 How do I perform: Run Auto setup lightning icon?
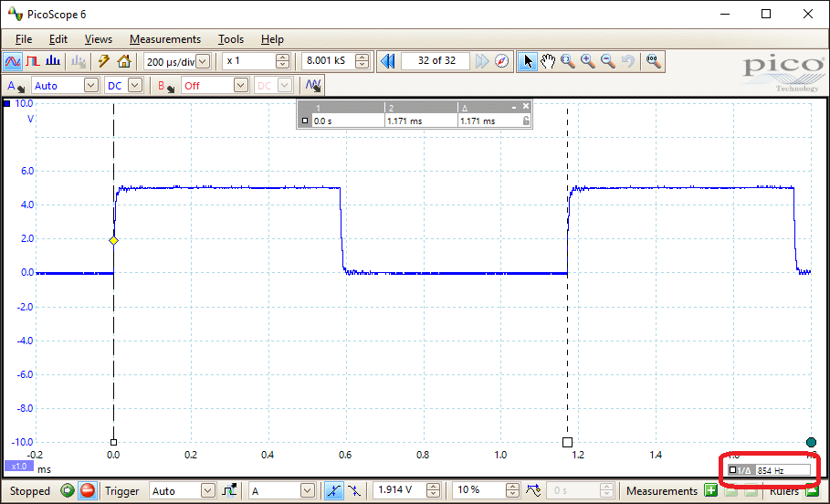click(104, 61)
